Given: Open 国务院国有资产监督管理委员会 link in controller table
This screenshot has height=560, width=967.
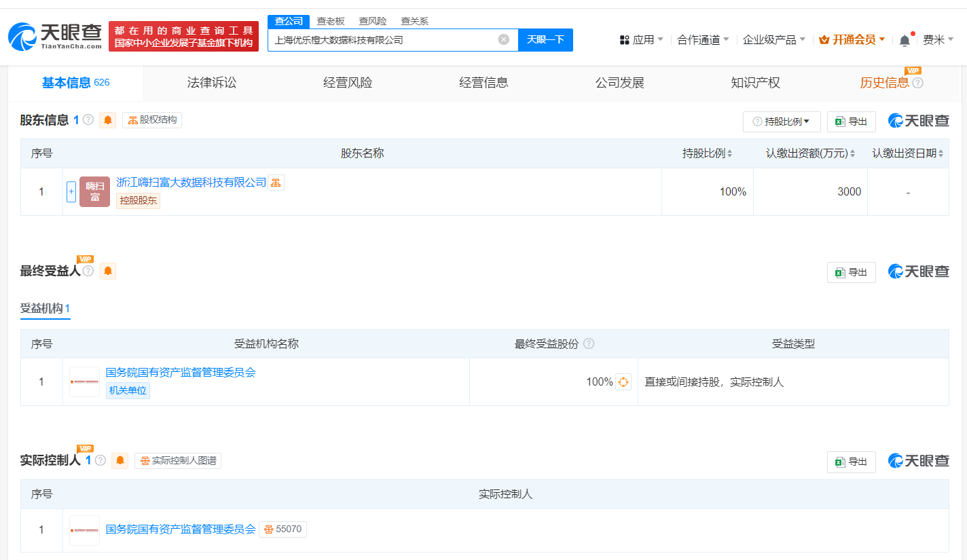Looking at the screenshot, I should point(181,529).
